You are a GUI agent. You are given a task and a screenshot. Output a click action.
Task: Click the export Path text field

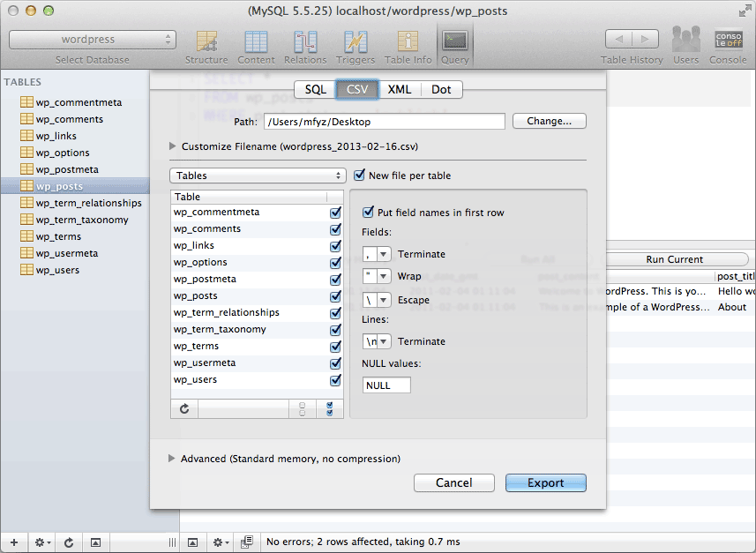point(385,122)
